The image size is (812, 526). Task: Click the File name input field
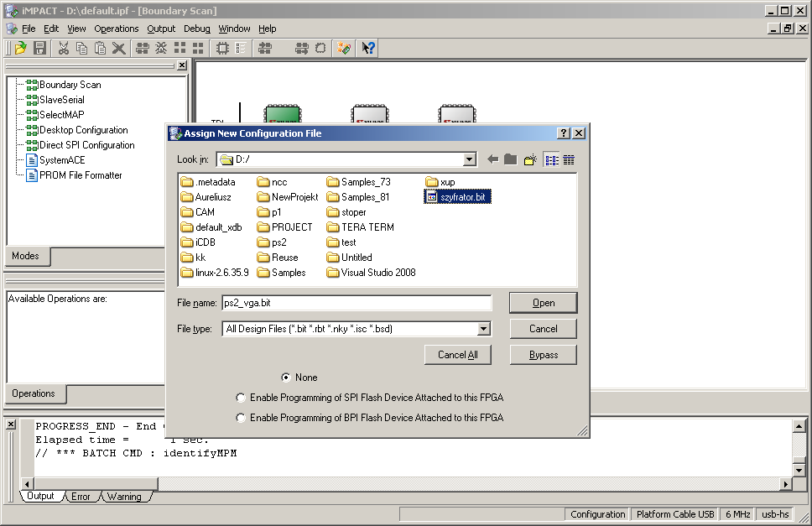(357, 303)
